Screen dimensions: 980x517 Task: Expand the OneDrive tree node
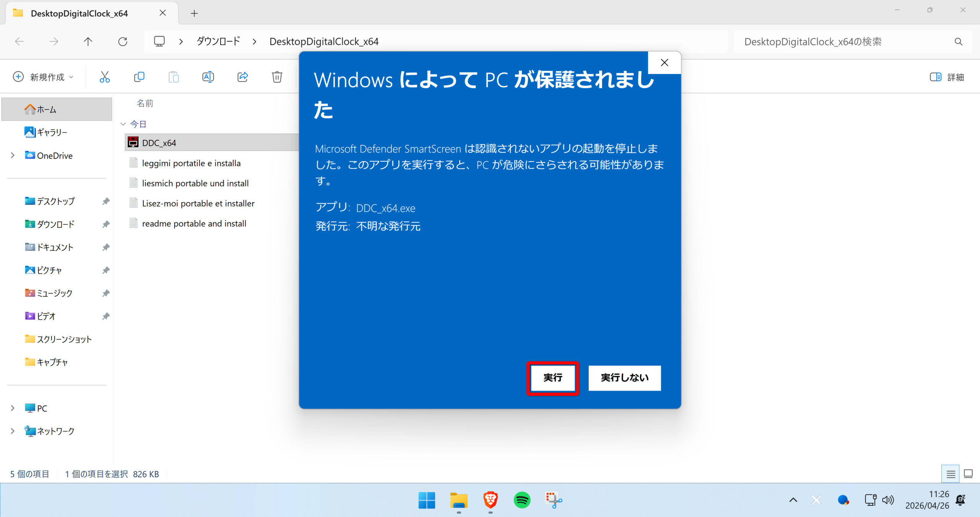[13, 155]
